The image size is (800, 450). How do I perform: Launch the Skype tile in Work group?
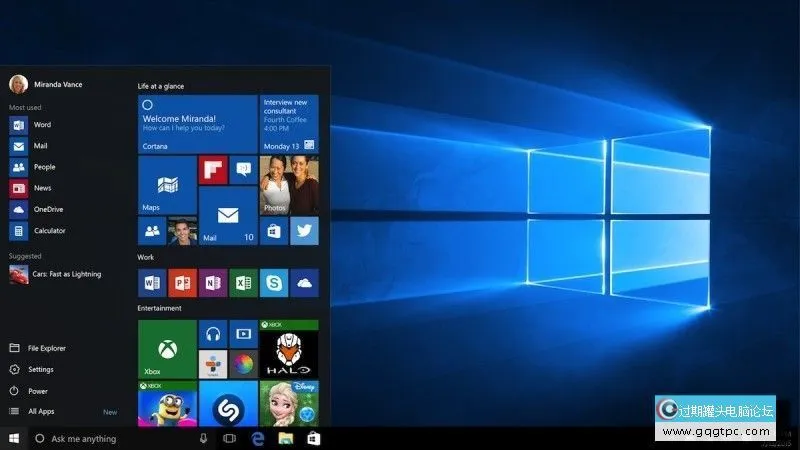click(274, 283)
